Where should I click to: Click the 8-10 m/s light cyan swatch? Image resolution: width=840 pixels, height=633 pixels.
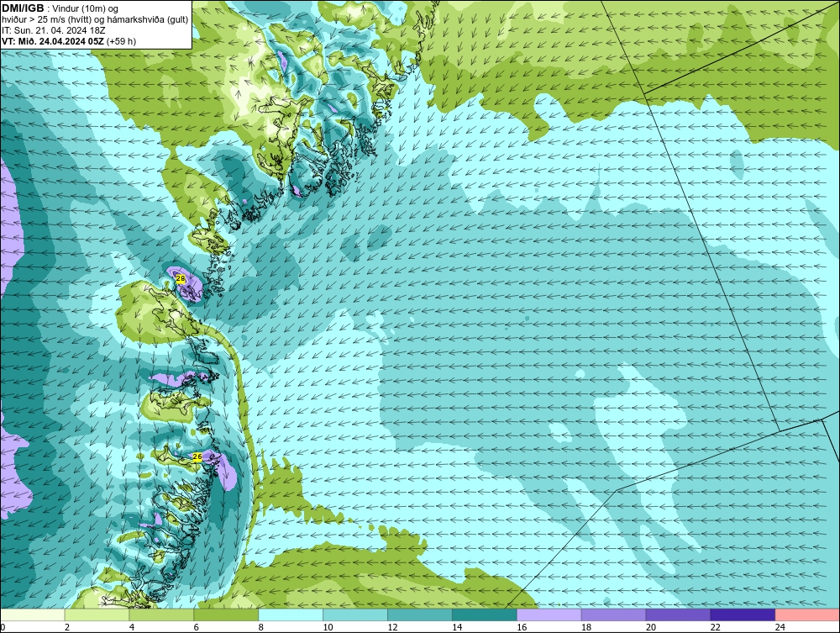tap(291, 615)
